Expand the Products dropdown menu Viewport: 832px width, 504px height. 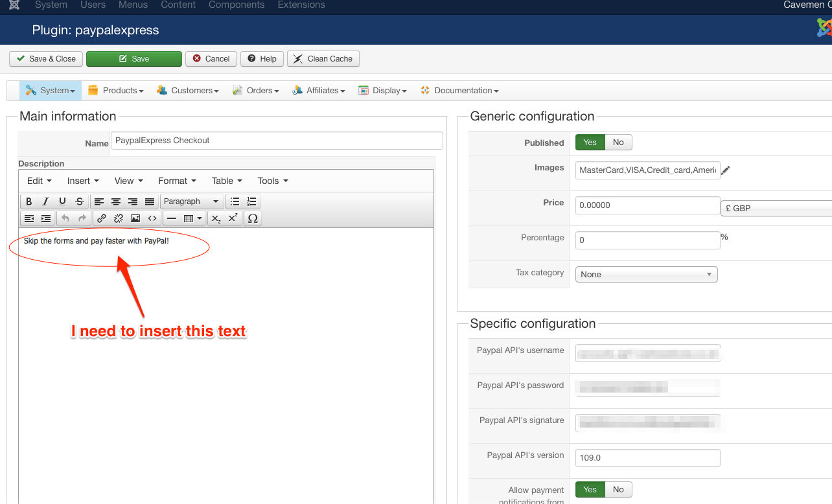pyautogui.click(x=115, y=91)
